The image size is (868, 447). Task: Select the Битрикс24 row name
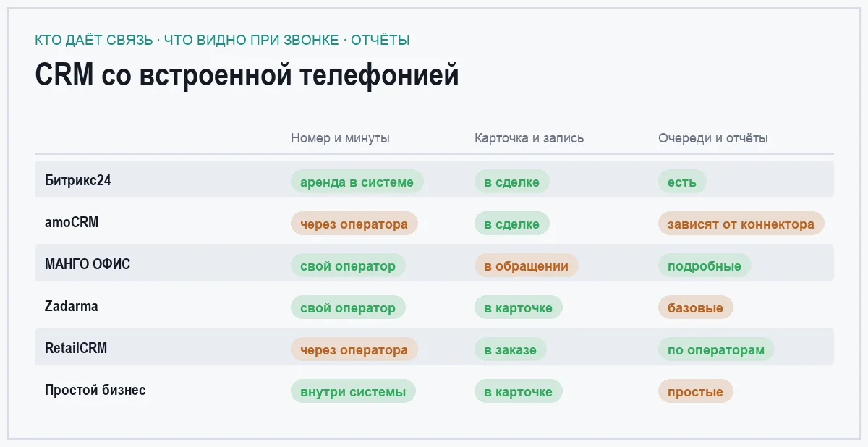click(78, 180)
